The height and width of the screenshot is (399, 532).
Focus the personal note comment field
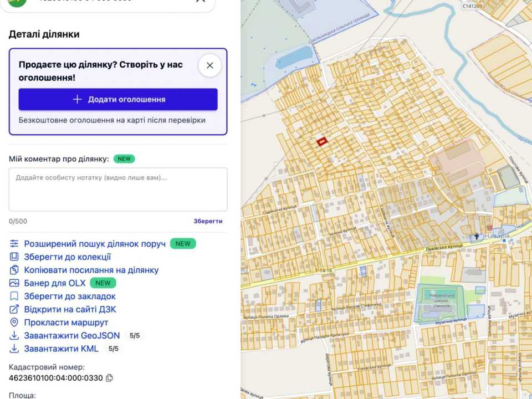point(118,190)
